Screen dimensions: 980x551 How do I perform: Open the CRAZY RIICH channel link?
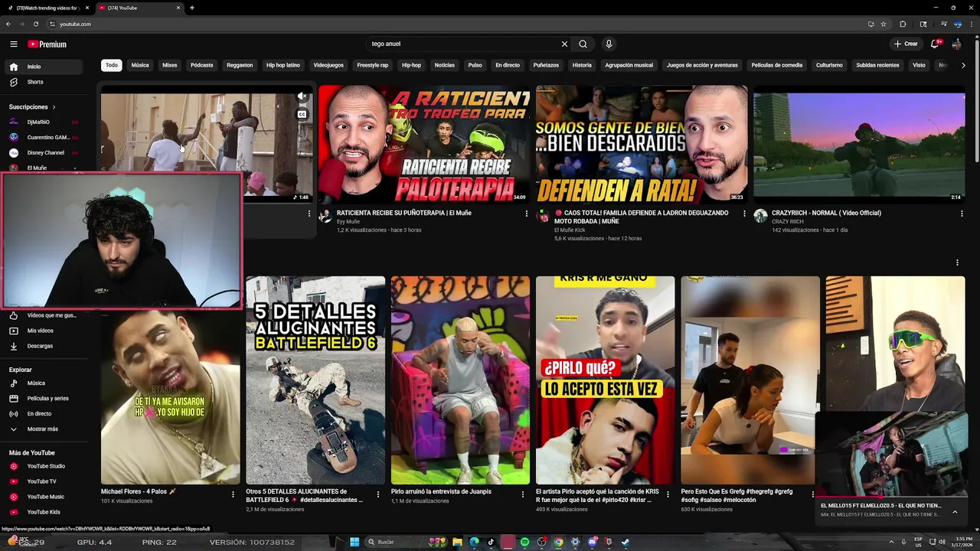(787, 222)
